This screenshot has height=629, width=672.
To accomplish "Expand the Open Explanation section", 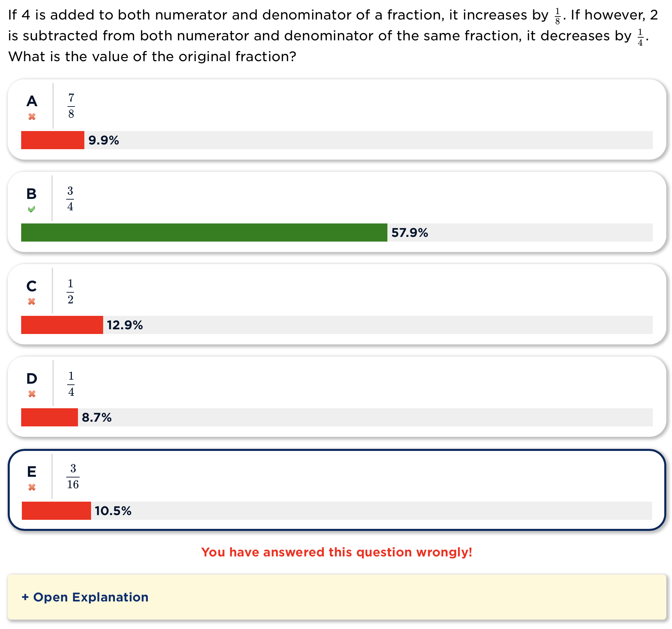I will click(x=85, y=597).
